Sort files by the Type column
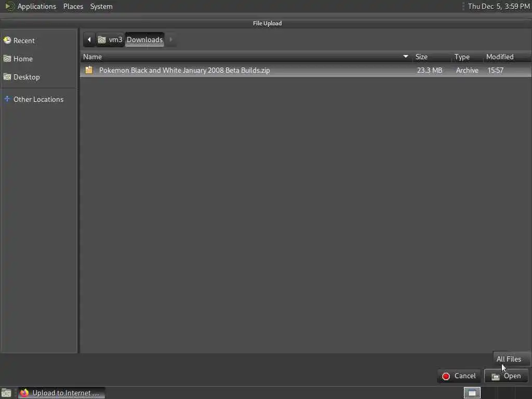532x399 pixels. click(467, 57)
